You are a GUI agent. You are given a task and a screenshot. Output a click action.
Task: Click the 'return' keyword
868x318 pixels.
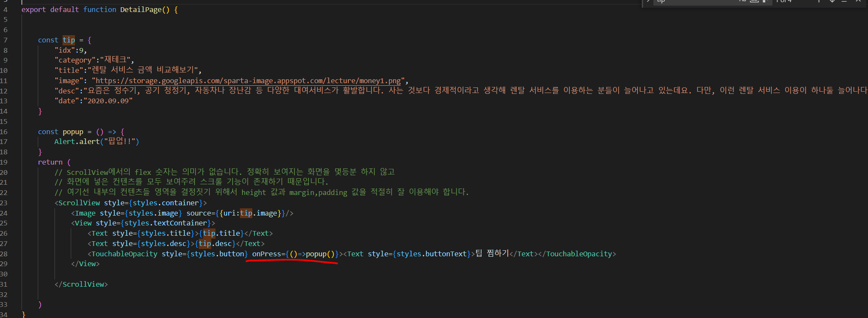pyautogui.click(x=50, y=162)
